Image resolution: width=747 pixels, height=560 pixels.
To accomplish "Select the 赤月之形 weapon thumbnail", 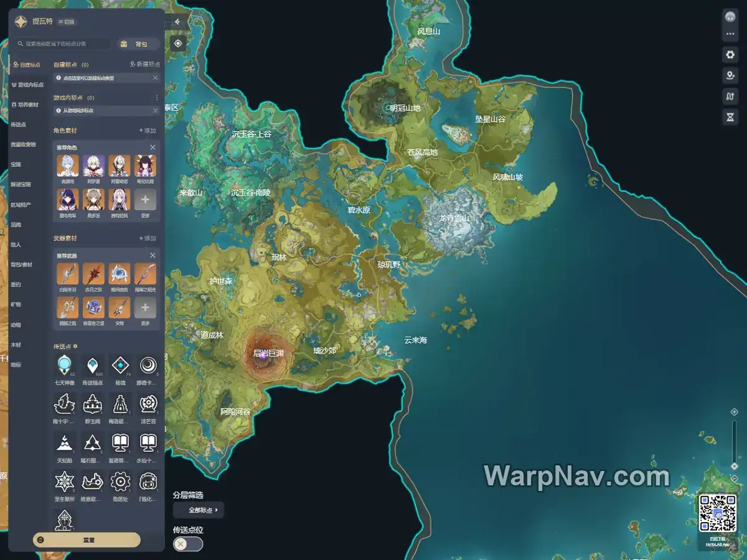I will click(x=93, y=273).
